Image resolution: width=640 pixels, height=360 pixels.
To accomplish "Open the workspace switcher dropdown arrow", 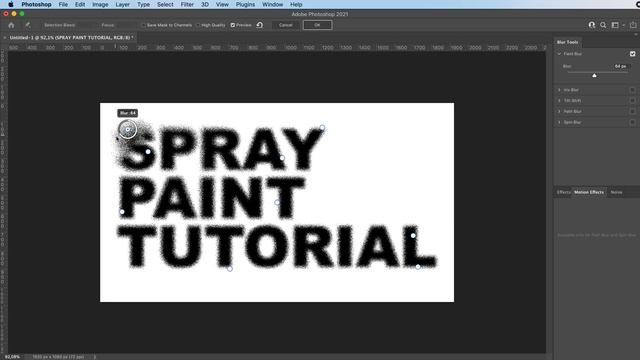I will pos(624,25).
